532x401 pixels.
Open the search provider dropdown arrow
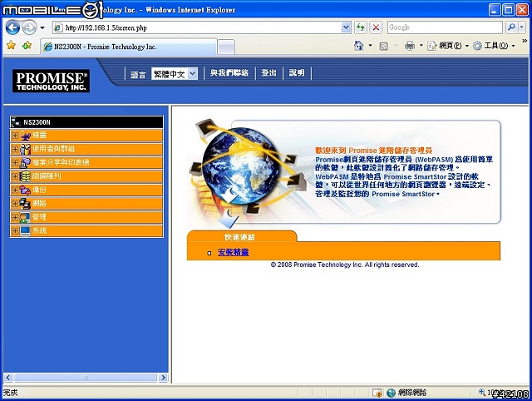coord(522,27)
